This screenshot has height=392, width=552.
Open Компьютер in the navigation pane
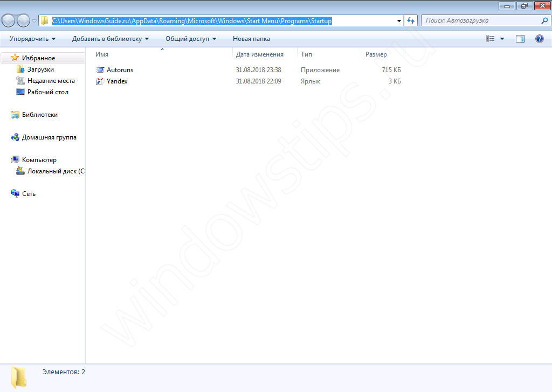(x=39, y=159)
